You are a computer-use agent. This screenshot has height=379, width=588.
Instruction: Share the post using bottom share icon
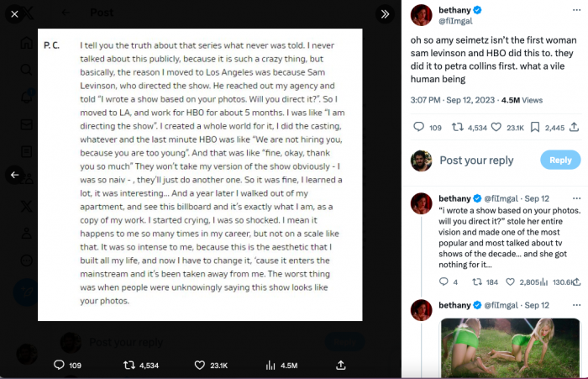click(340, 365)
